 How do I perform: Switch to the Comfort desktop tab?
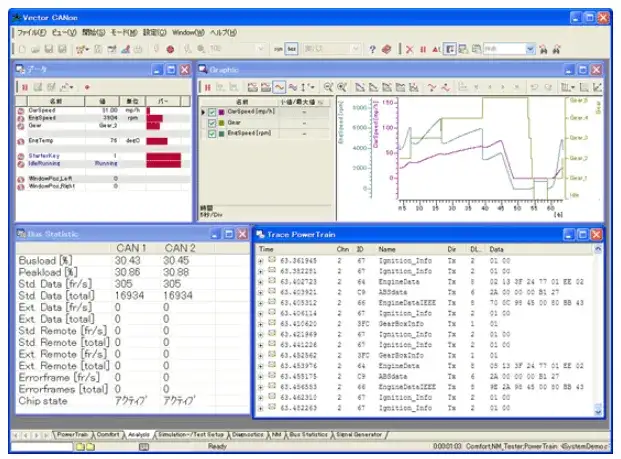click(108, 435)
